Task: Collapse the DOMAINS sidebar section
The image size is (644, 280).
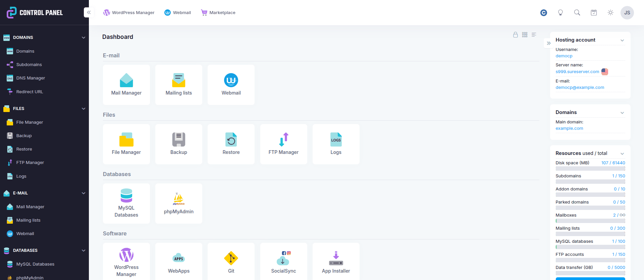Action: pyautogui.click(x=84, y=38)
